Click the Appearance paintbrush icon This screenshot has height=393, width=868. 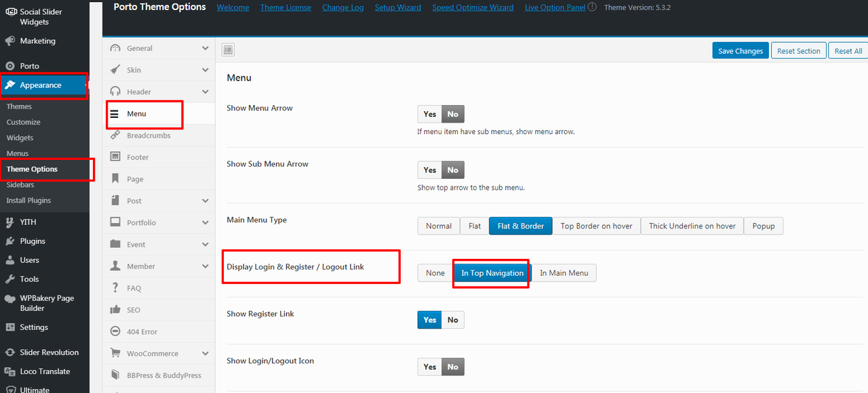point(9,85)
